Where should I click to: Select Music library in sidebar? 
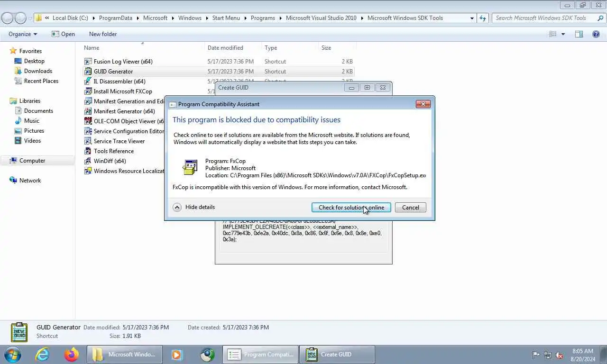(32, 121)
